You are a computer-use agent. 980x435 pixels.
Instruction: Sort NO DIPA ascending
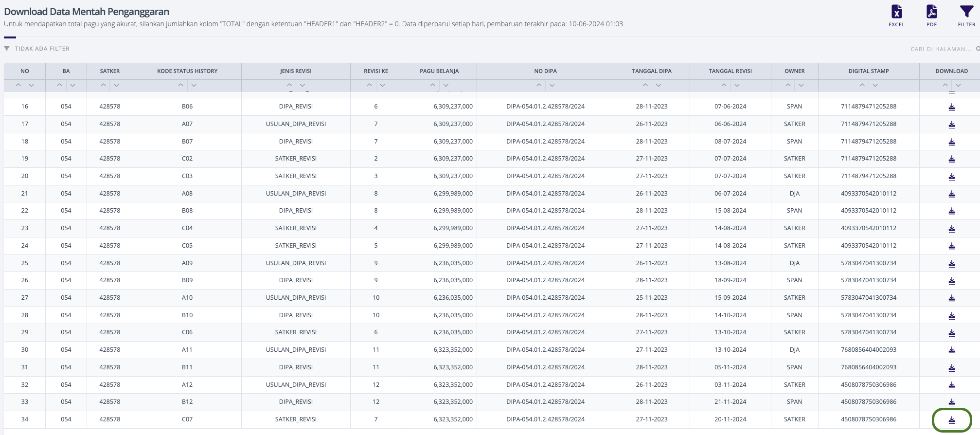pos(539,85)
